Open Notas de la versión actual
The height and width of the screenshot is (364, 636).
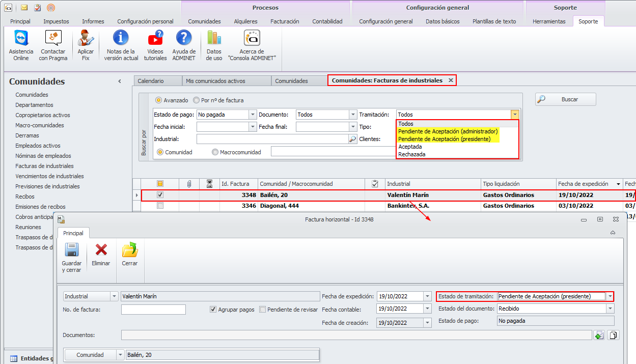(x=121, y=39)
